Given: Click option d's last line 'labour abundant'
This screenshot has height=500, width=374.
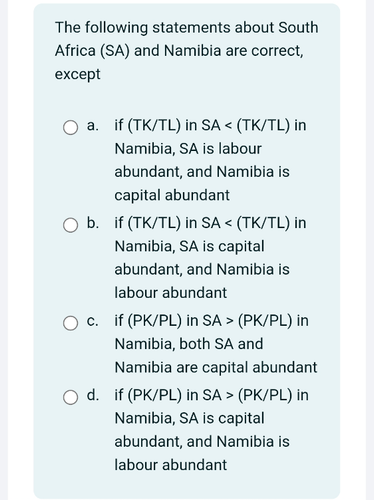Looking at the screenshot, I should pyautogui.click(x=170, y=465).
